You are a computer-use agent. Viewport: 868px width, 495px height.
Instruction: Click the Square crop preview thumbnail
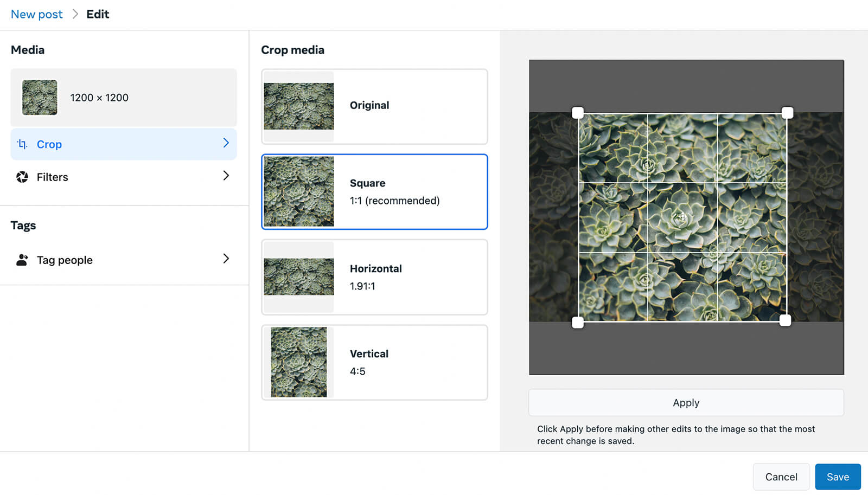(x=299, y=191)
